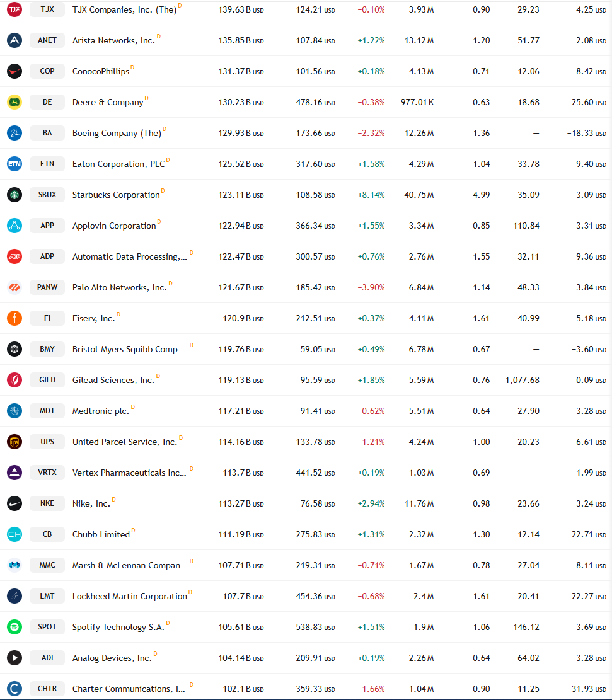Select the ANET ticker badge
Image resolution: width=612 pixels, height=700 pixels.
(47, 40)
